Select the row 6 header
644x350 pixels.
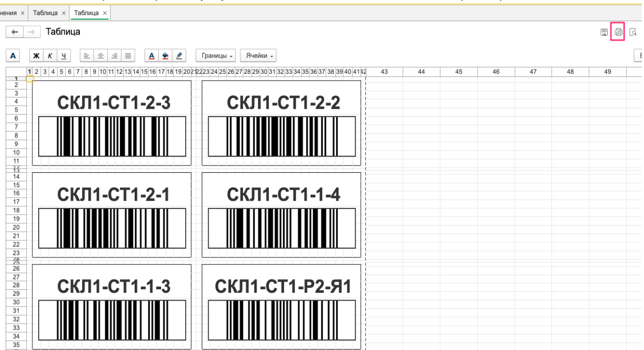click(x=16, y=118)
